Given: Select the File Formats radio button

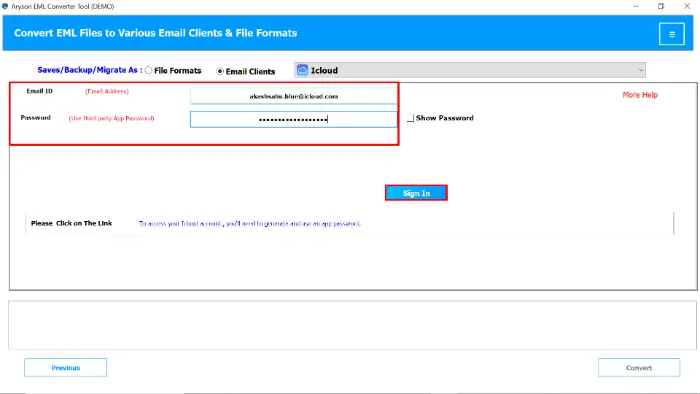Looking at the screenshot, I should point(148,70).
